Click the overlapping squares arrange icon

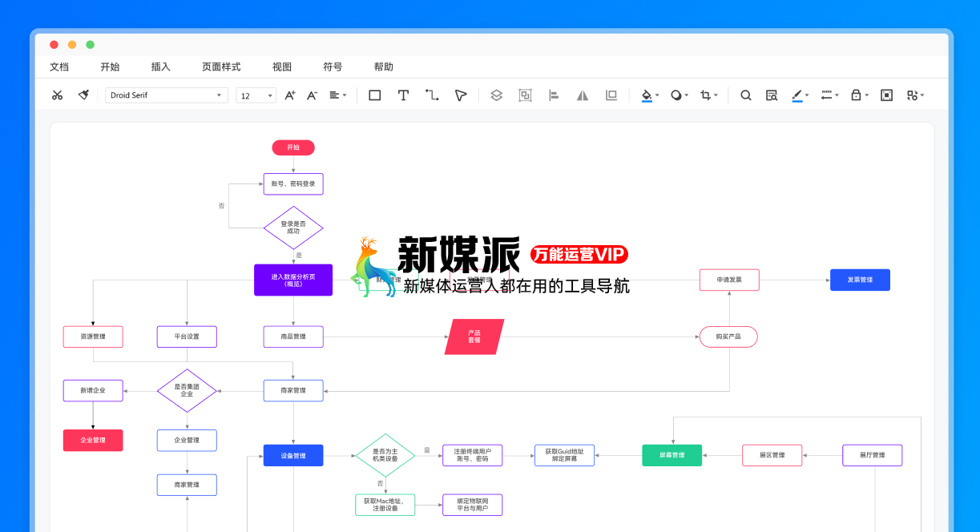(x=611, y=95)
